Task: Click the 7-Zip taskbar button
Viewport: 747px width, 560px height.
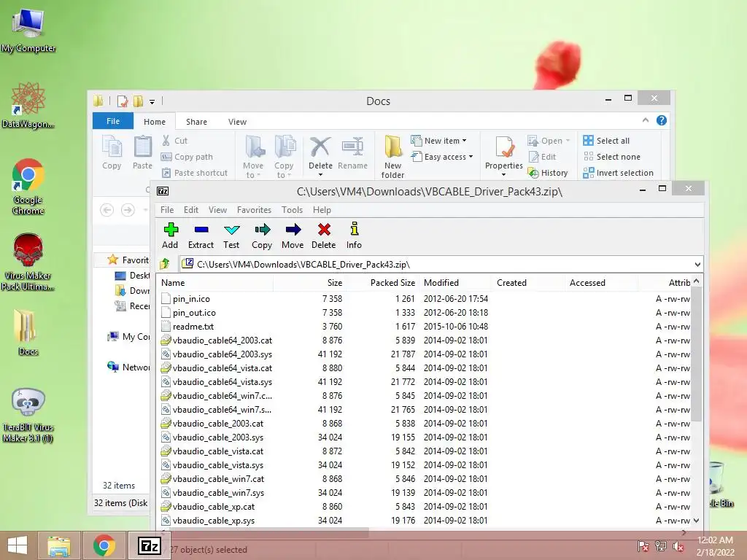Action: [x=150, y=545]
